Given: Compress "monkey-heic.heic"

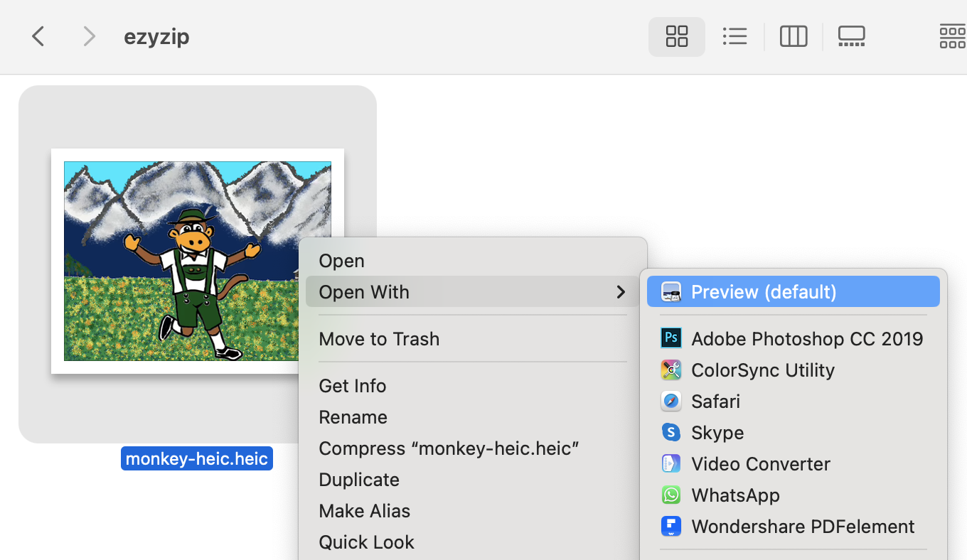Looking at the screenshot, I should pos(449,448).
